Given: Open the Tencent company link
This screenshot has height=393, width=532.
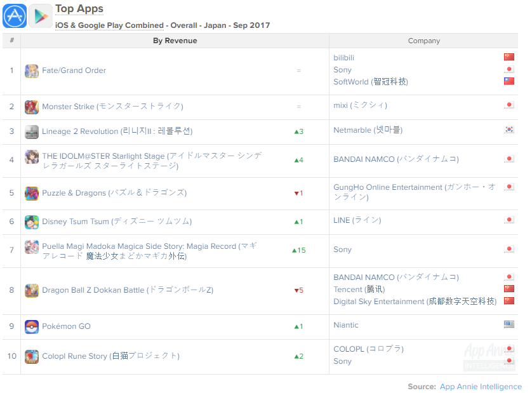Looking at the screenshot, I should [x=359, y=289].
